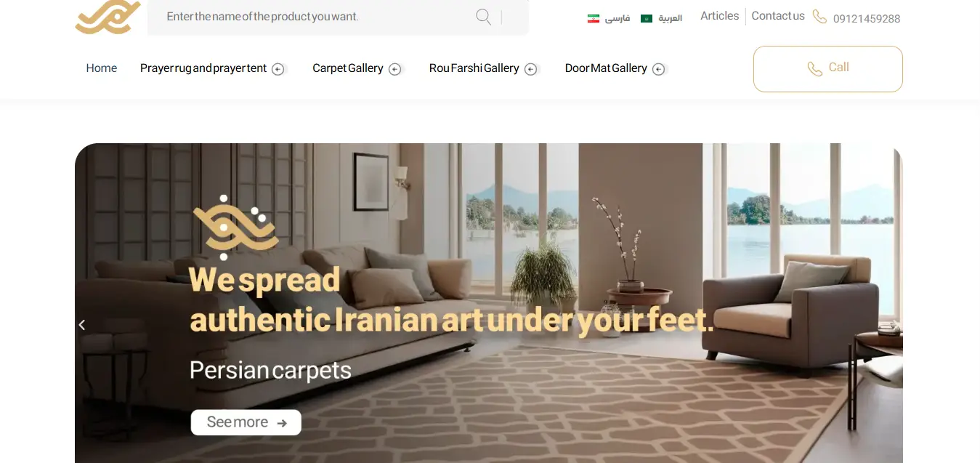Open the Articles link
This screenshot has width=980, height=463.
tap(719, 16)
